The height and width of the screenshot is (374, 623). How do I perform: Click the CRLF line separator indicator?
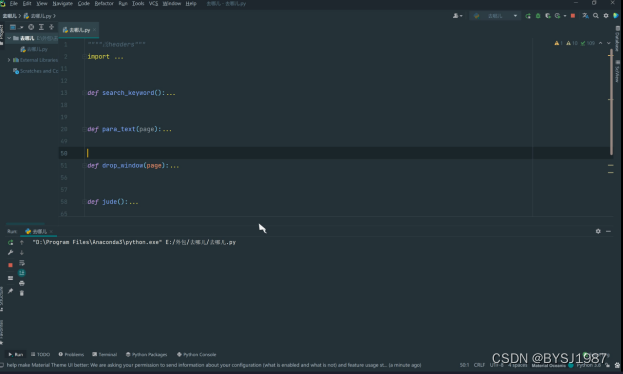point(479,365)
